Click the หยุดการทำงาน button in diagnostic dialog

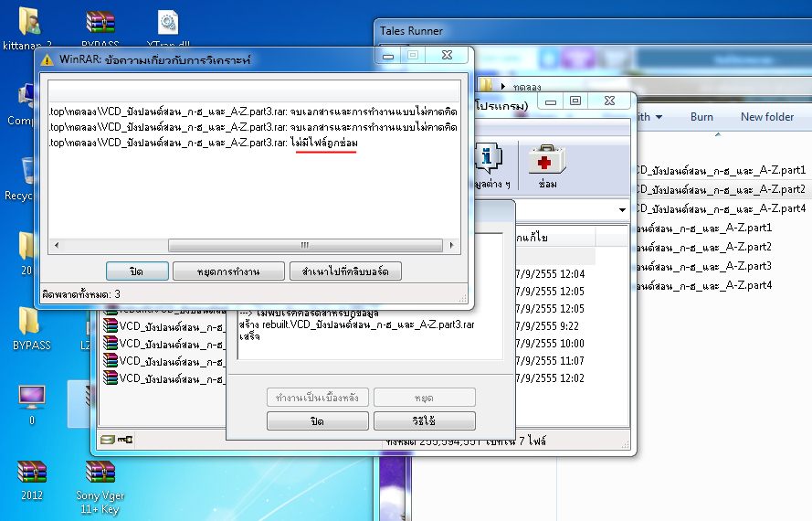click(x=228, y=271)
